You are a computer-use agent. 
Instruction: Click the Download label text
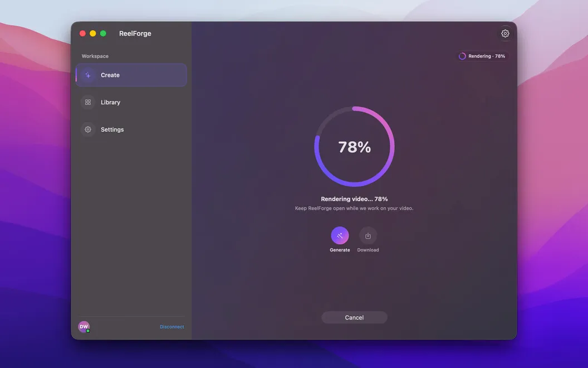coord(368,250)
